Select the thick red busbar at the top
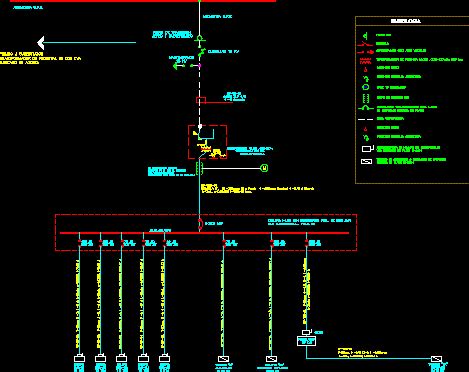The image size is (469, 372). pyautogui.click(x=143, y=1)
